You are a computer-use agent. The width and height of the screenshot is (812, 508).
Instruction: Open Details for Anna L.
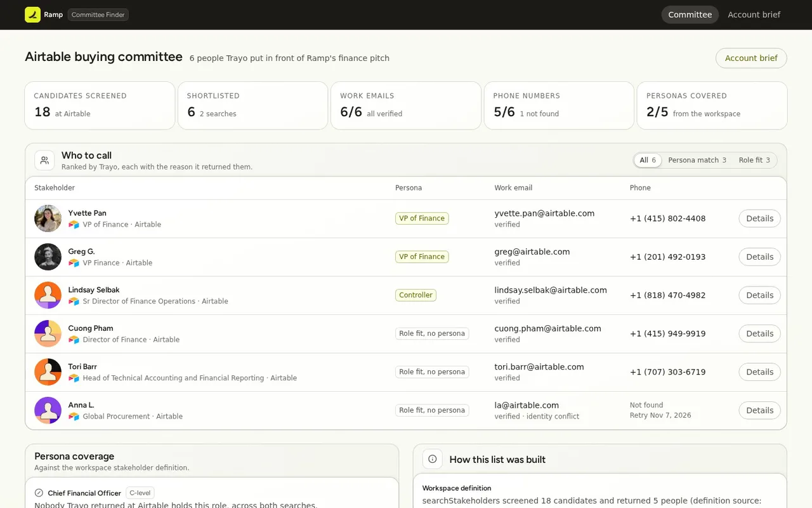point(759,410)
